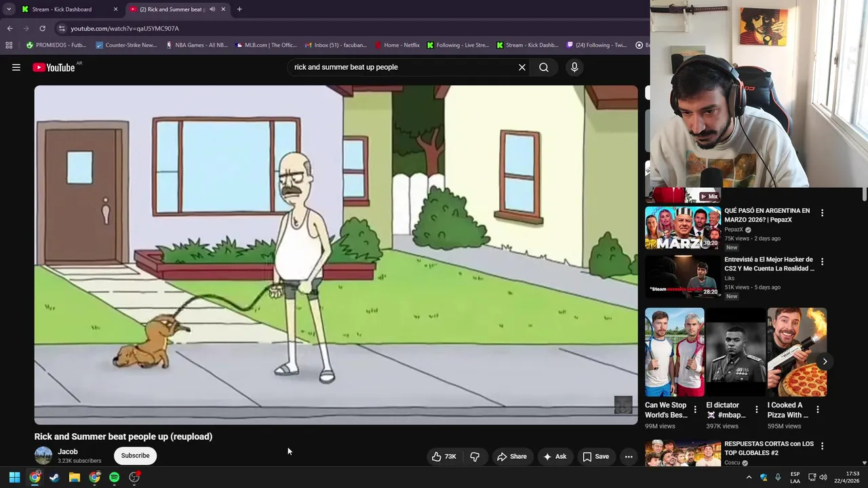Open the Can We Stop World's Best short
This screenshot has height=488, width=868.
(675, 352)
